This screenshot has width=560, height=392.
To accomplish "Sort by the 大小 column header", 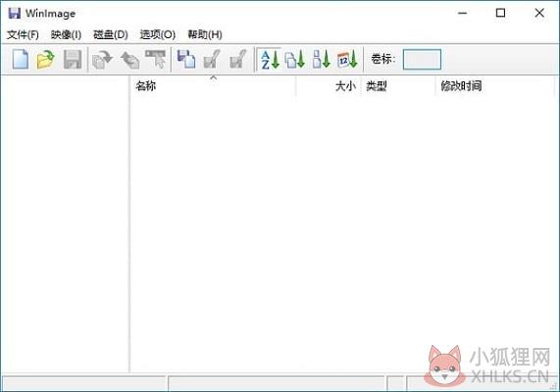I will pyautogui.click(x=329, y=86).
